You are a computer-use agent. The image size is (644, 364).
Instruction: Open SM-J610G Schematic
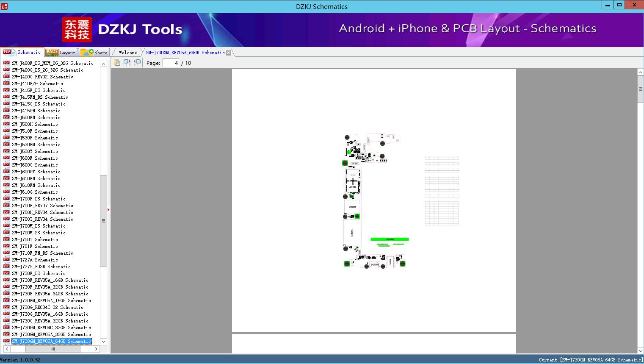click(35, 192)
